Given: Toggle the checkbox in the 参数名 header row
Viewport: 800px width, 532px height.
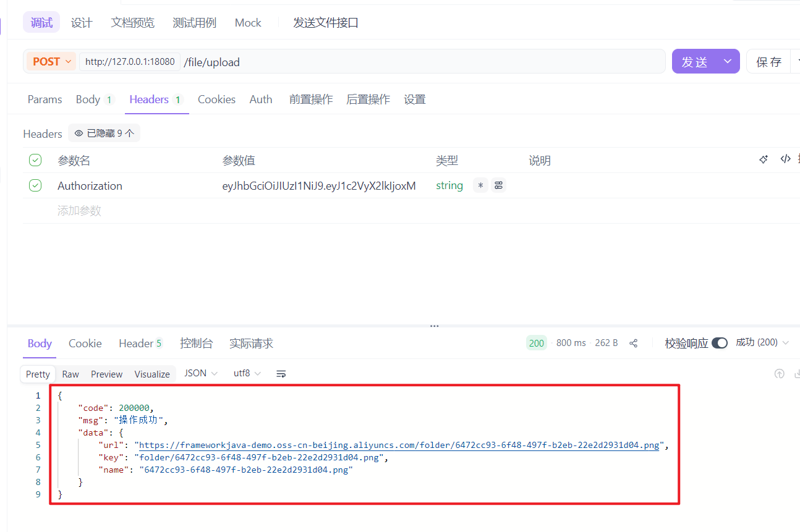Looking at the screenshot, I should coord(35,160).
